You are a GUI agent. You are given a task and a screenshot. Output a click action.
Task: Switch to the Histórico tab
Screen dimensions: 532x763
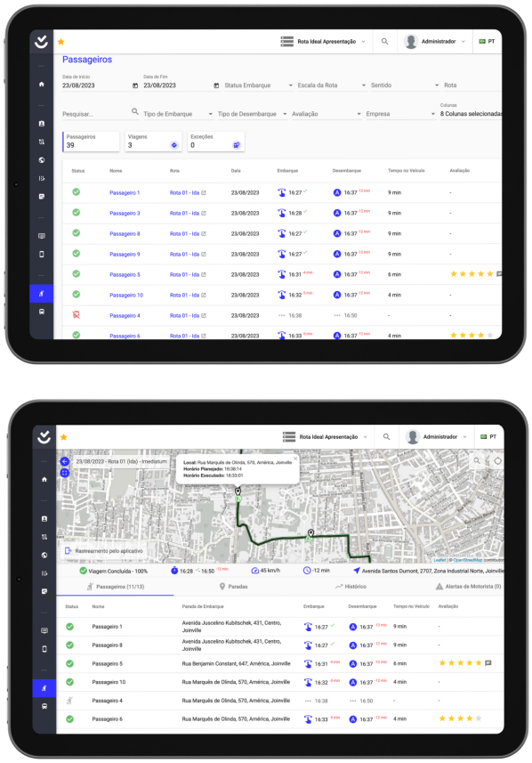(351, 587)
